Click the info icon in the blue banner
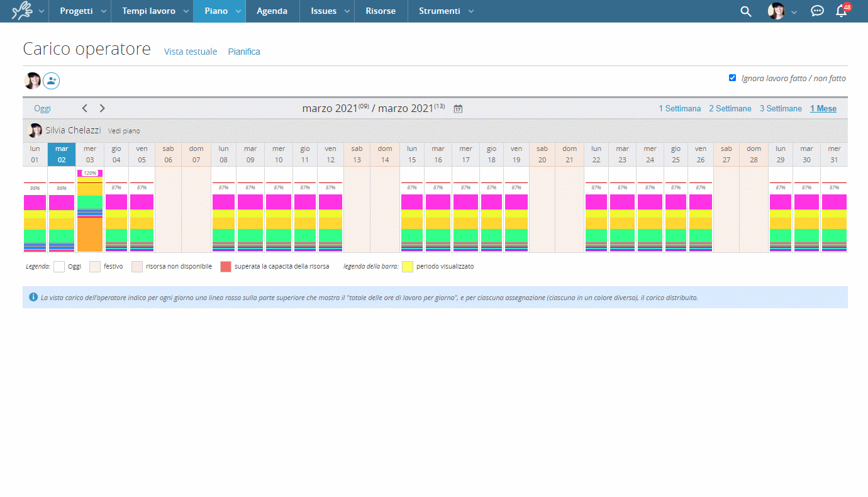The width and height of the screenshot is (868, 497). coord(33,297)
